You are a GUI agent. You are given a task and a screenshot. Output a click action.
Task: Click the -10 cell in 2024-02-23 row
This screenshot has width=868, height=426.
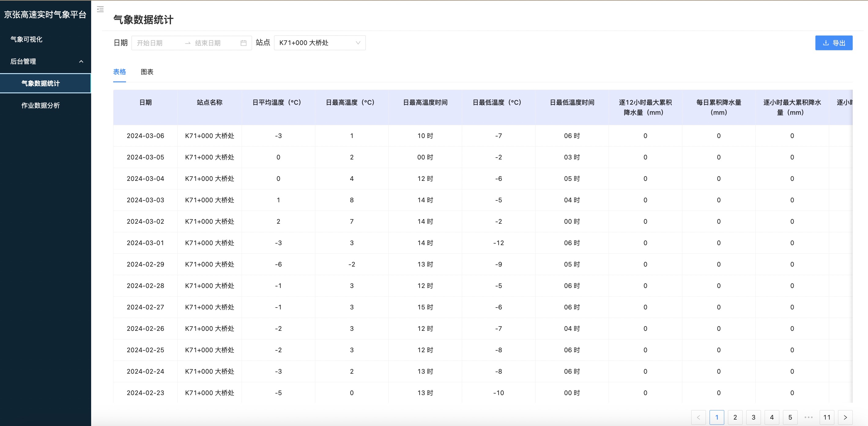(499, 393)
